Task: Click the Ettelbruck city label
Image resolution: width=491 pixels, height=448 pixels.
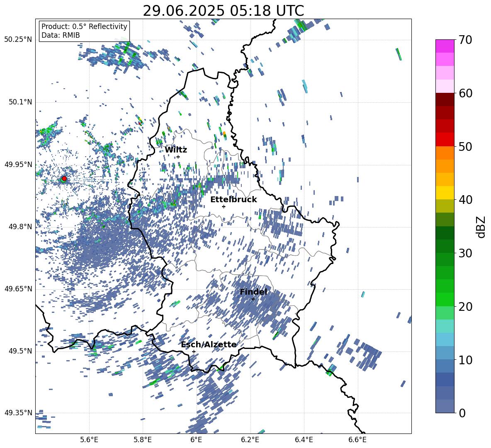Action: pyautogui.click(x=233, y=200)
